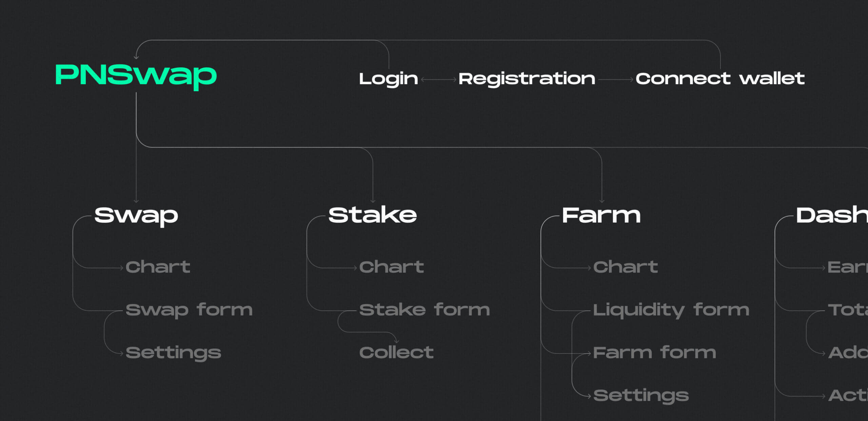Choose the Farm section heading

(x=601, y=215)
